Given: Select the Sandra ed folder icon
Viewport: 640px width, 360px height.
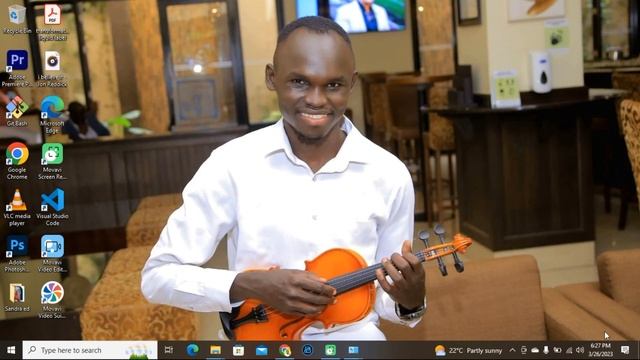Looking at the screenshot, I should click(17, 297).
